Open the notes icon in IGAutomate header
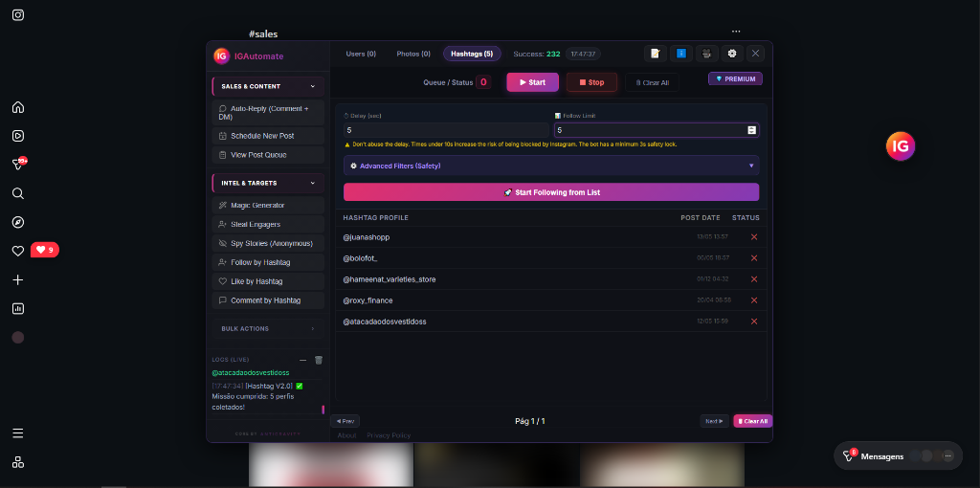The image size is (980, 488). (x=655, y=54)
